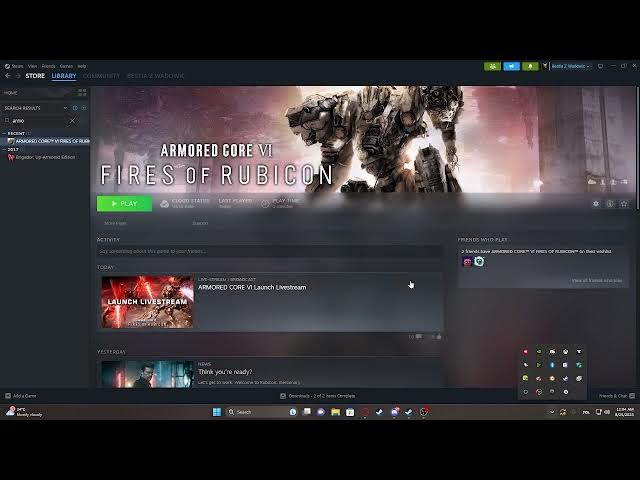Click the Play Time clock icon
This screenshot has height=480, width=640.
click(x=265, y=204)
